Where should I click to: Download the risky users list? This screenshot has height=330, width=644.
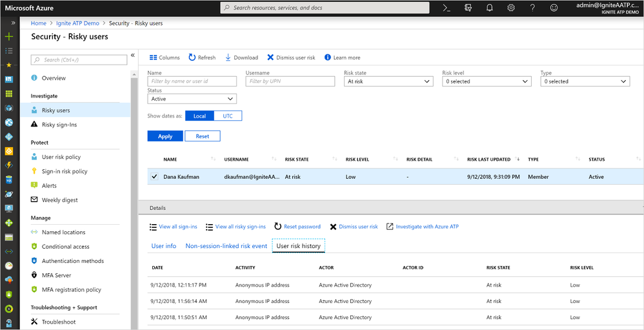tap(241, 57)
